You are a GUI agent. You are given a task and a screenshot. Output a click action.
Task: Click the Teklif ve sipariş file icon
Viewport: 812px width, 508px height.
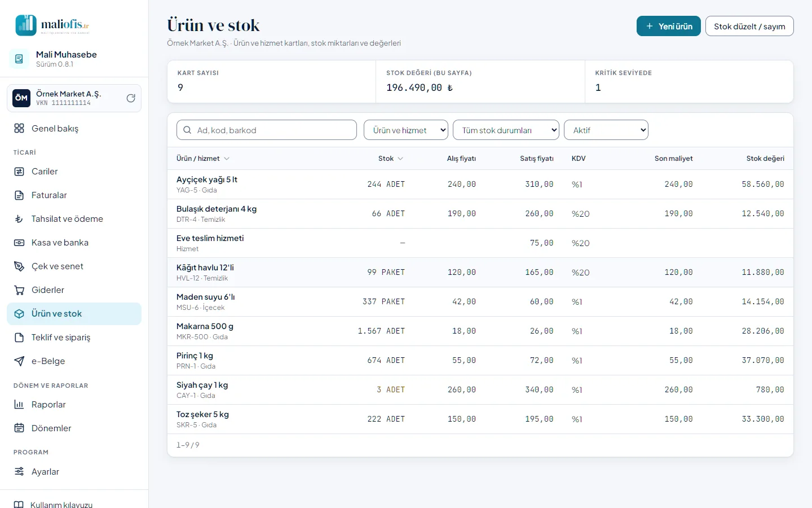tap(19, 338)
